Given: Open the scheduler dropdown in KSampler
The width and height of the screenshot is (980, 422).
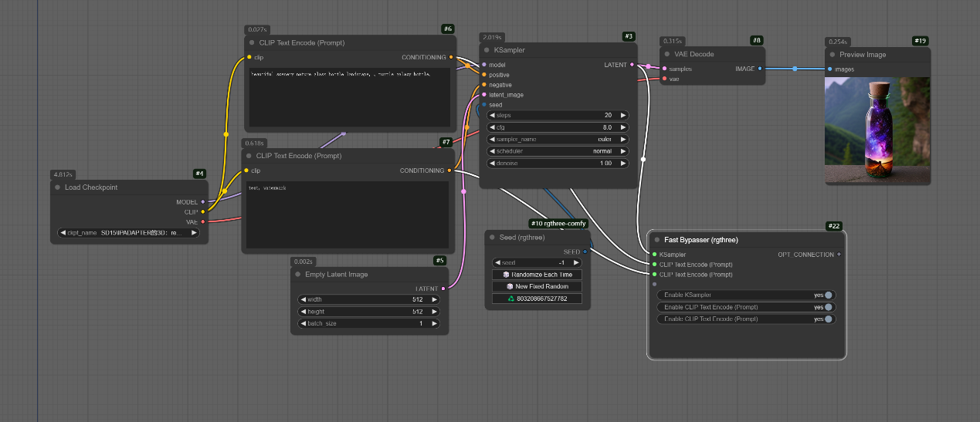Looking at the screenshot, I should point(558,151).
